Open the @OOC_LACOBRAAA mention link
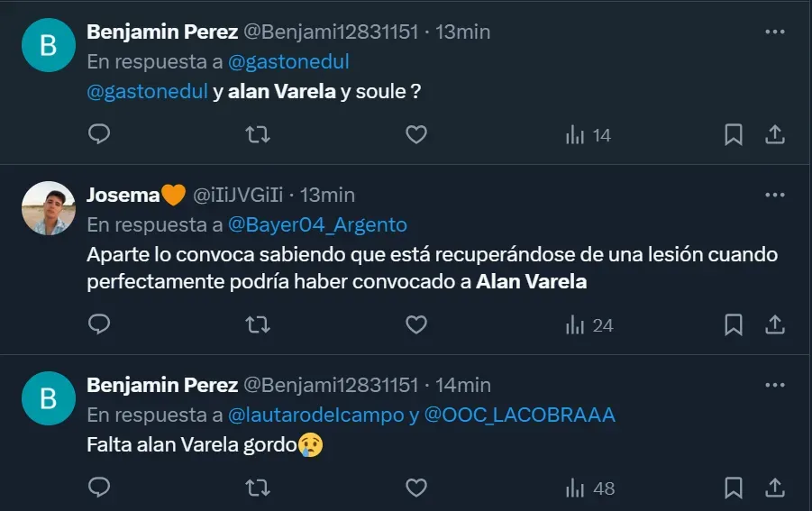 pos(520,415)
